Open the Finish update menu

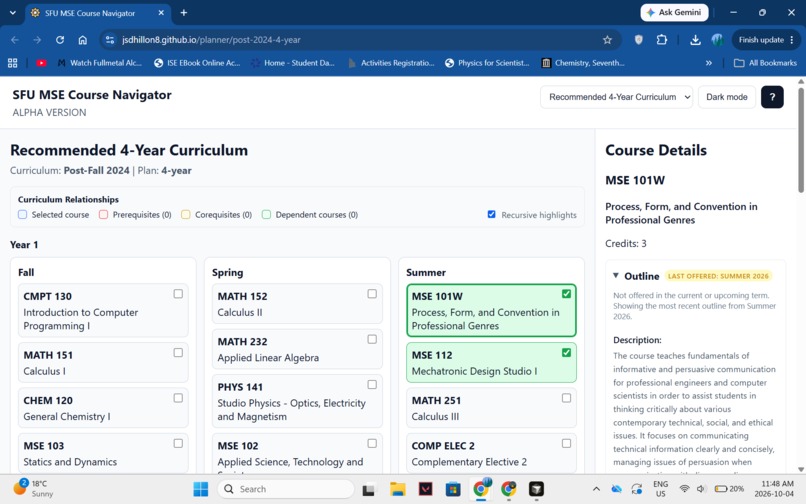[766, 40]
